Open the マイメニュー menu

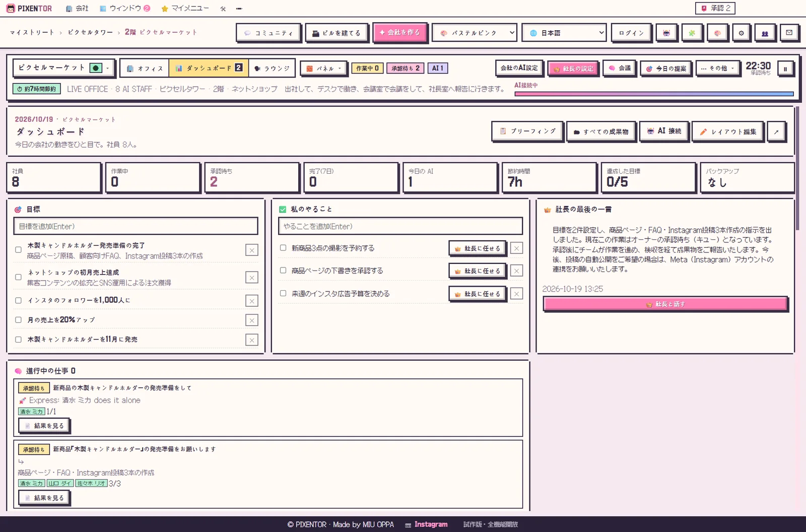point(185,9)
